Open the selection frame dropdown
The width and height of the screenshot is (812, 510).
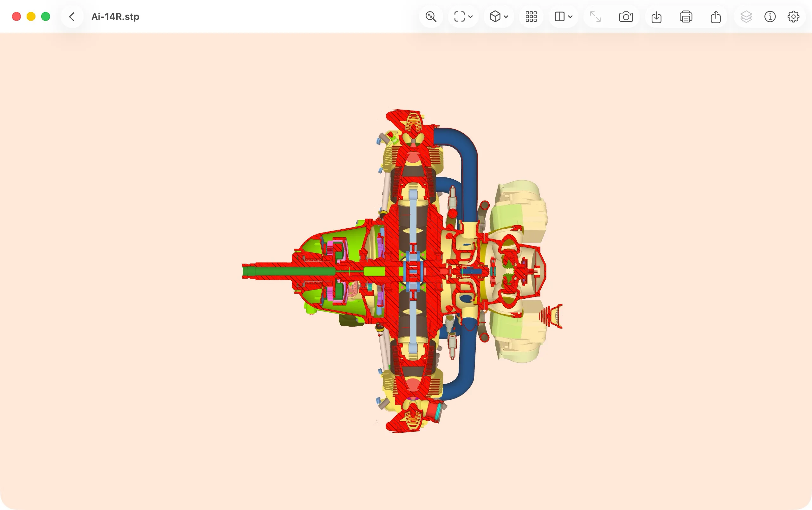463,16
